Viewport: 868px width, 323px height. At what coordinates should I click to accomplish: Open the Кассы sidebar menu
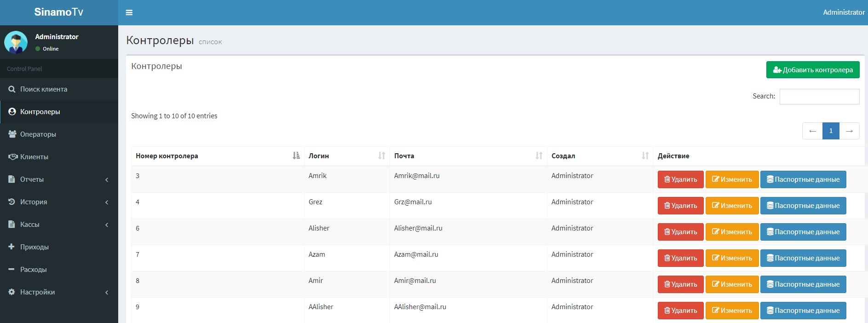point(30,225)
